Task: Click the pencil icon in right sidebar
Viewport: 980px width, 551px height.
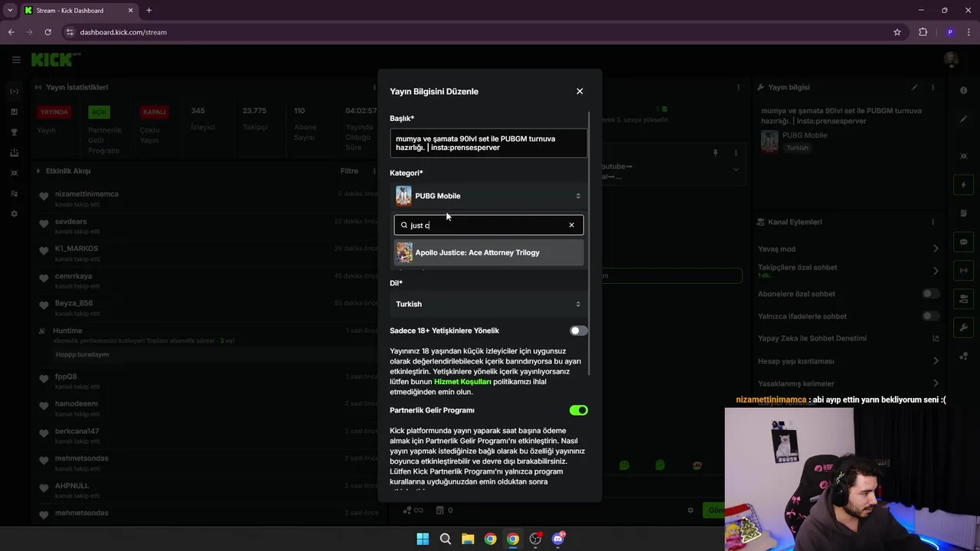Action: pyautogui.click(x=963, y=119)
